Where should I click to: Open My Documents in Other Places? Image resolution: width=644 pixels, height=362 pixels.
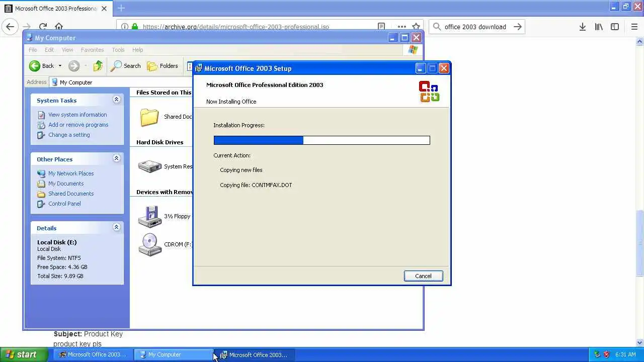(66, 184)
